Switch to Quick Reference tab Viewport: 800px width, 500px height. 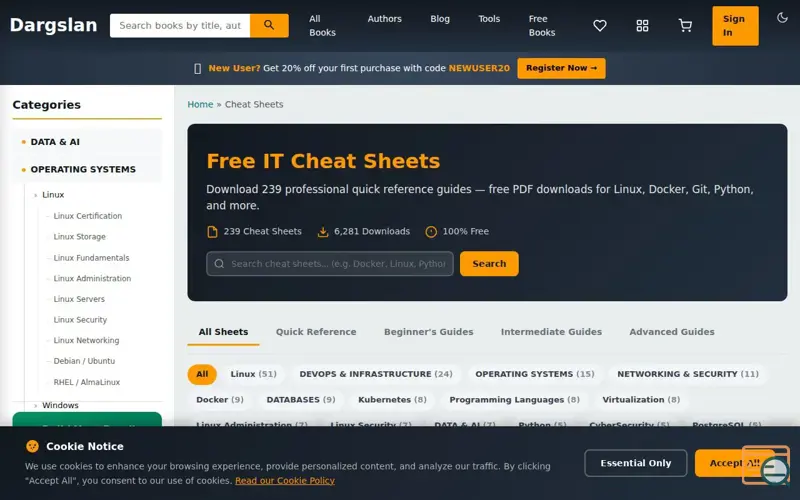click(x=316, y=332)
